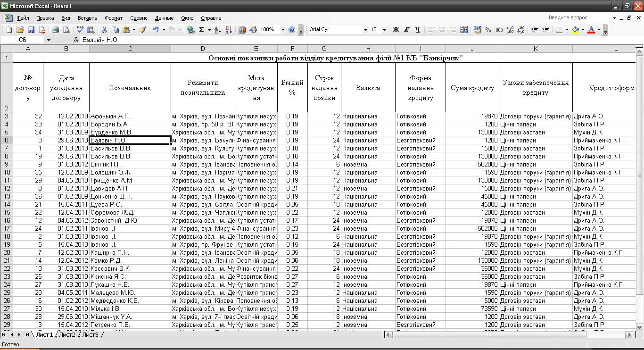Image resolution: width=644 pixels, height=350 pixels.
Task: Expand the AutoSum functions arrow
Action: pyautogui.click(x=209, y=30)
